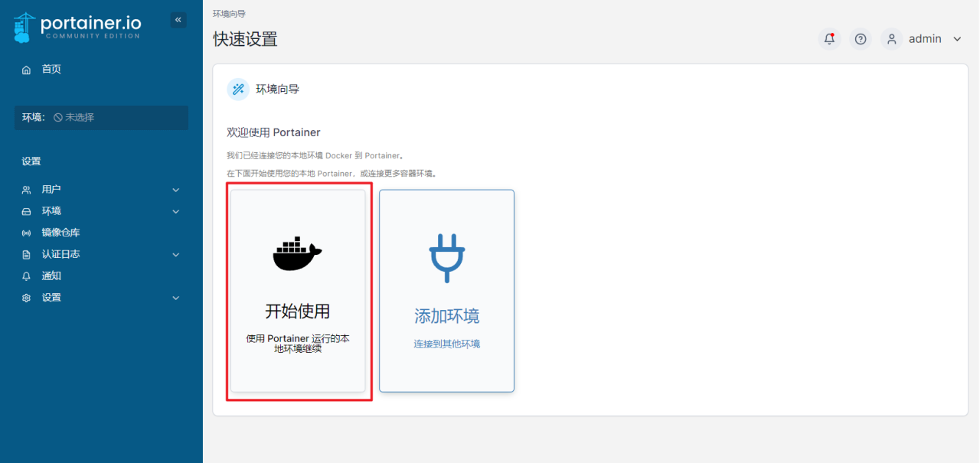Viewport: 980px width, 463px height.
Task: Click the 开始使用 card title
Action: click(298, 311)
